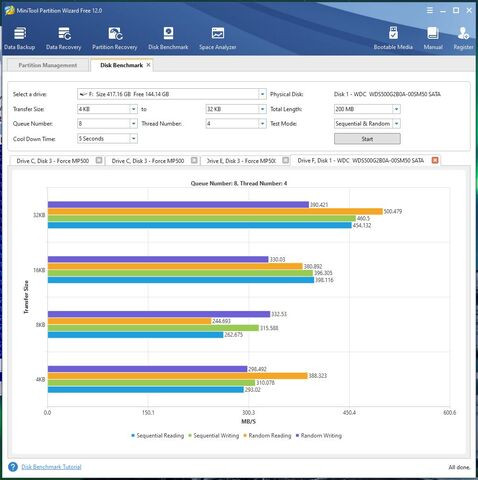This screenshot has height=480, width=478.
Task: Open the Transfer Size end 32 KB dropdown
Action: (x=262, y=109)
